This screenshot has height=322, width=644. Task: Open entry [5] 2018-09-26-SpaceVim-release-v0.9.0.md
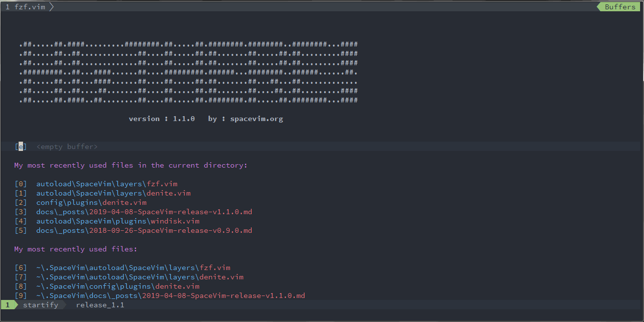pyautogui.click(x=133, y=230)
